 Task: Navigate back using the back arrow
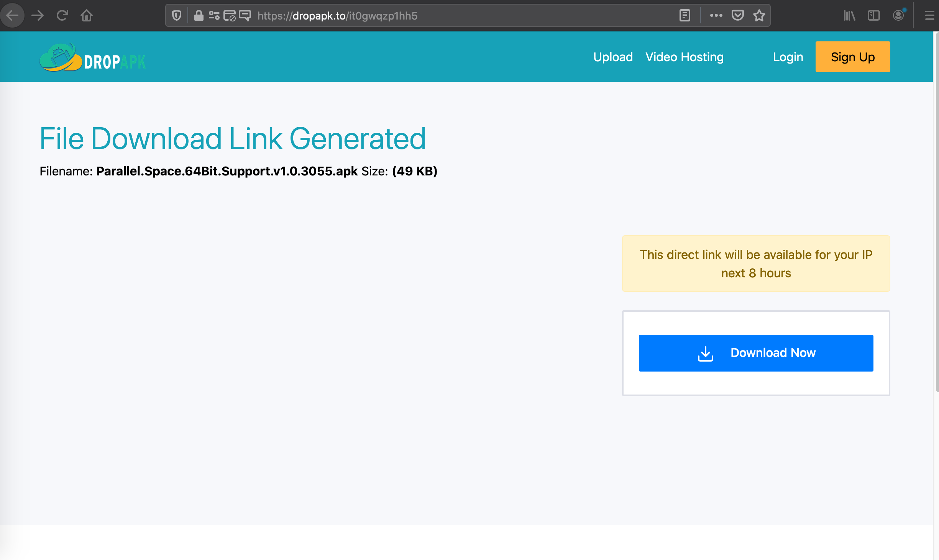pos(12,15)
